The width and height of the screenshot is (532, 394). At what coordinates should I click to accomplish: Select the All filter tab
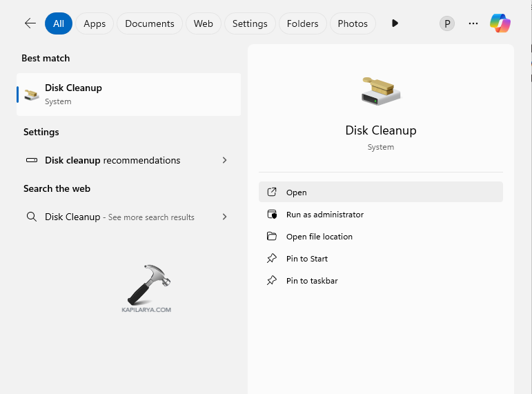point(59,23)
